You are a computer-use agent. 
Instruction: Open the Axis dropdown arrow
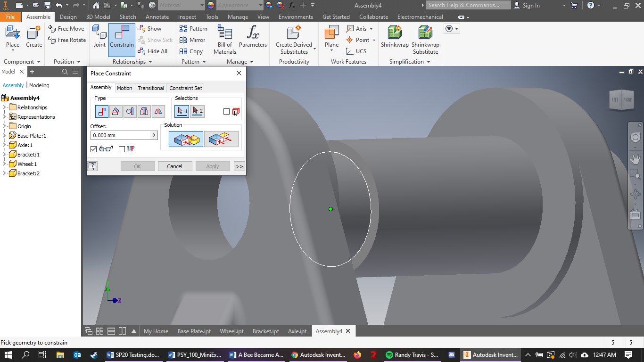point(371,29)
